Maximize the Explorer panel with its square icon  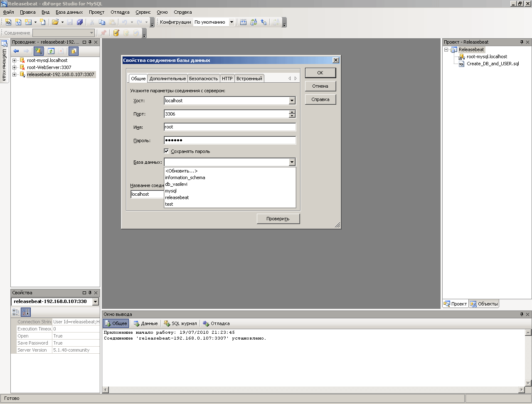click(x=84, y=42)
